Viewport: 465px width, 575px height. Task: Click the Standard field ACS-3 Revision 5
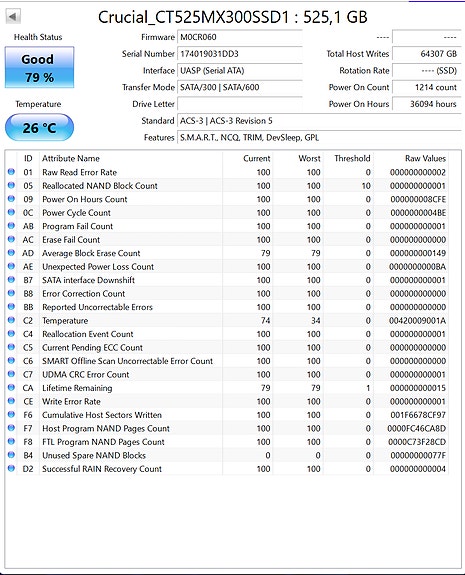319,121
